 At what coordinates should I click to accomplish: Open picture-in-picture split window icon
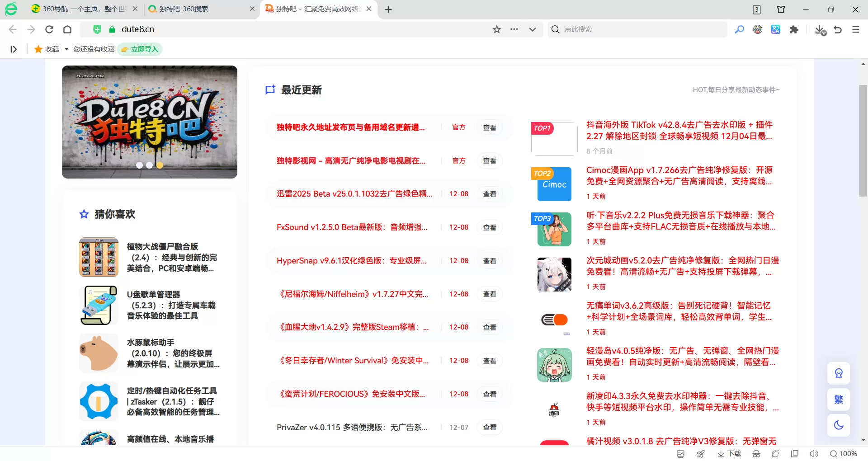click(795, 454)
